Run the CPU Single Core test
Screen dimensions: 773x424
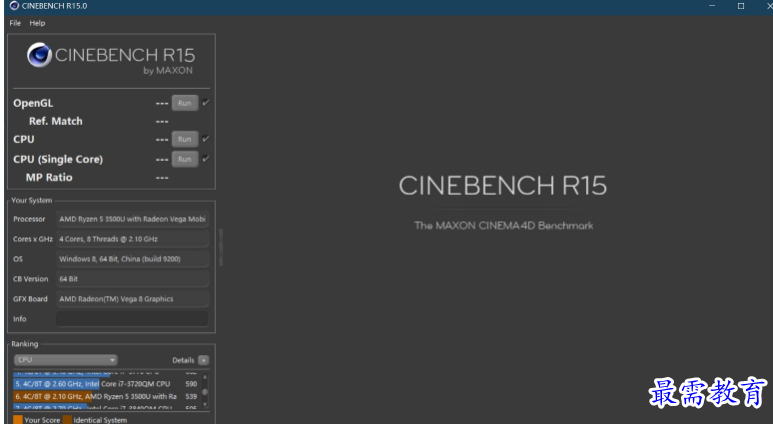click(185, 159)
